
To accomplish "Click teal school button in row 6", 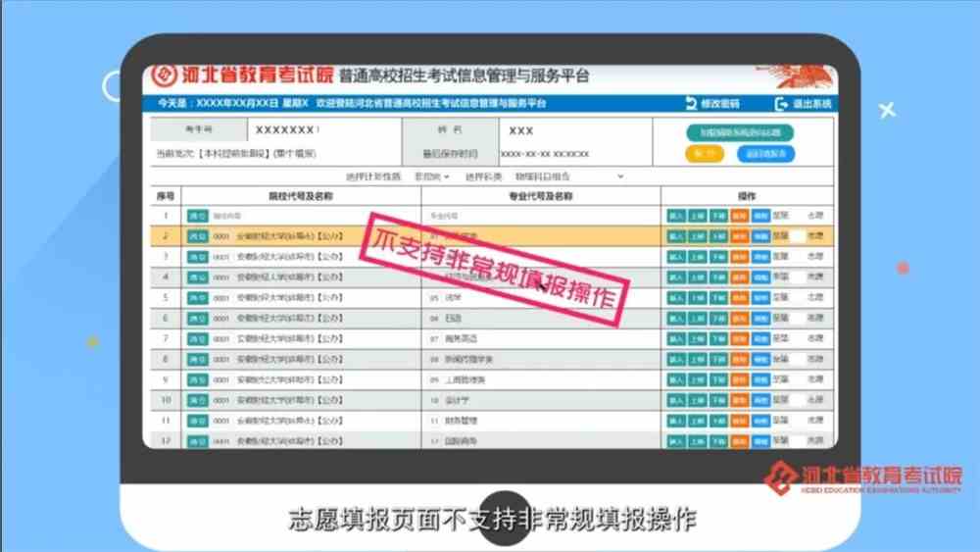I will coord(198,319).
